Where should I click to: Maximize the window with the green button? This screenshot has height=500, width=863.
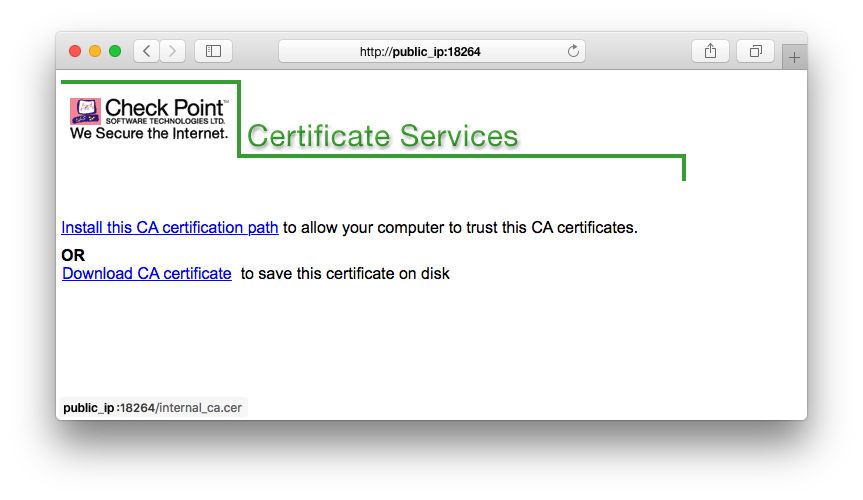click(115, 51)
